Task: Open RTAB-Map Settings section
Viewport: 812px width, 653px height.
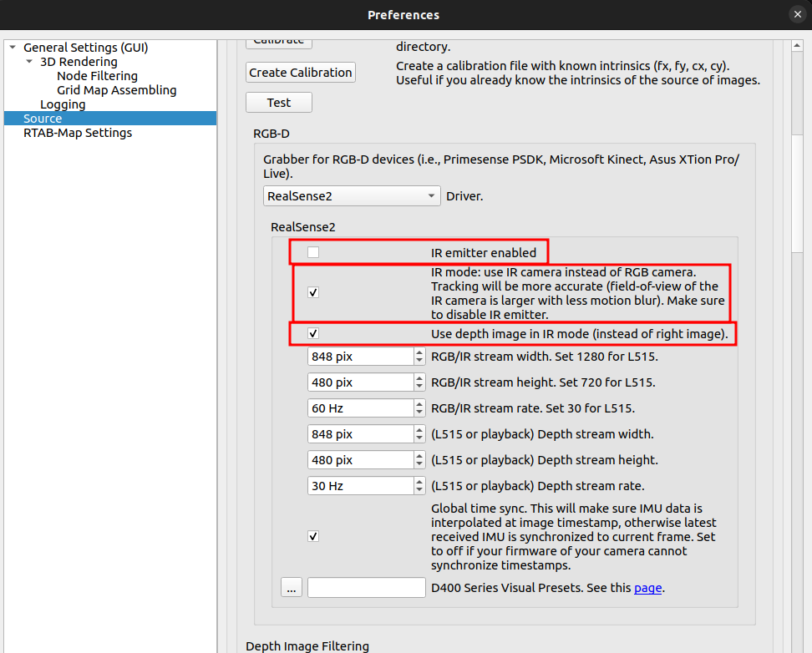Action: pyautogui.click(x=78, y=133)
